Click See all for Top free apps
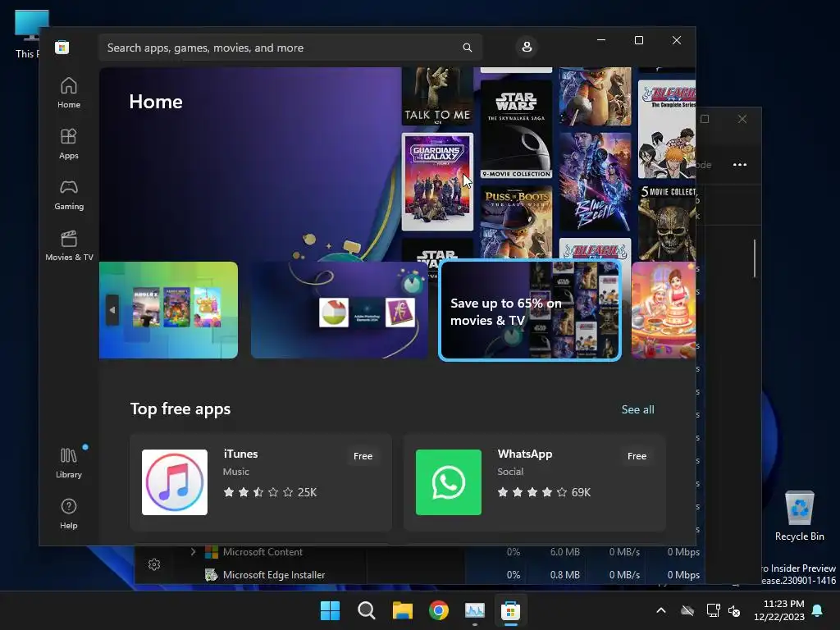The image size is (840, 630). (x=637, y=409)
